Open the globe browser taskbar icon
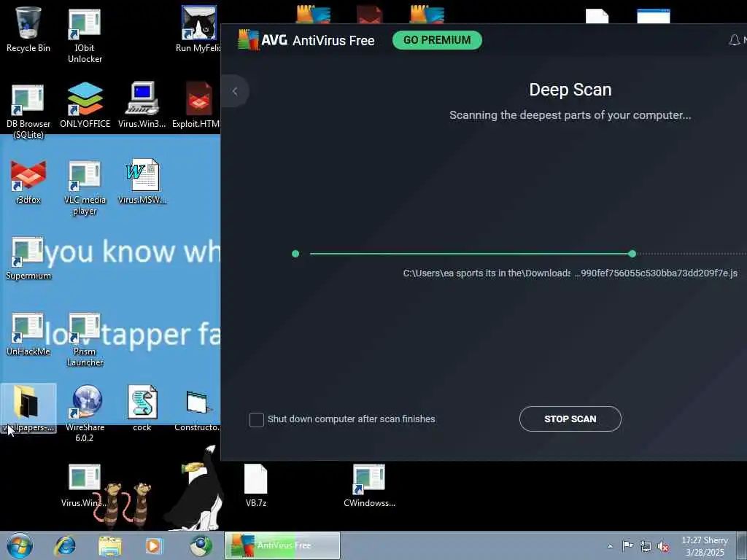747x560 pixels. (x=201, y=545)
